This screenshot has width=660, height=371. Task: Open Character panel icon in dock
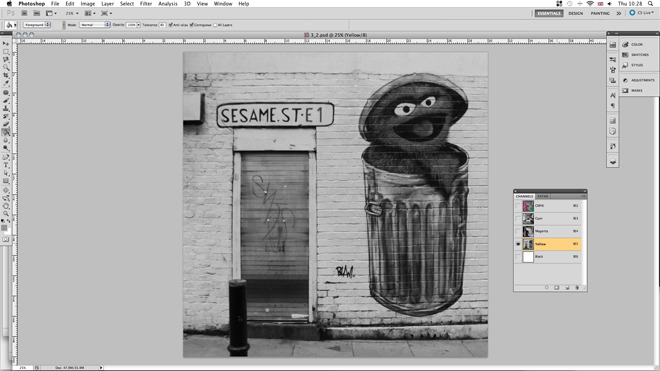coord(612,95)
